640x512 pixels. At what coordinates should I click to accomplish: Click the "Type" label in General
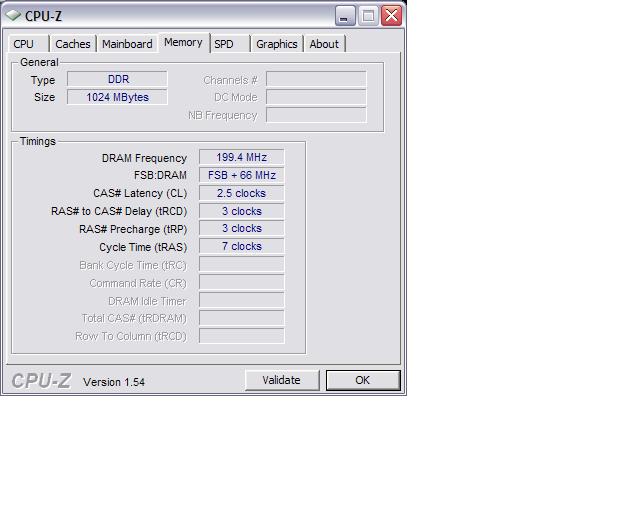[x=42, y=80]
